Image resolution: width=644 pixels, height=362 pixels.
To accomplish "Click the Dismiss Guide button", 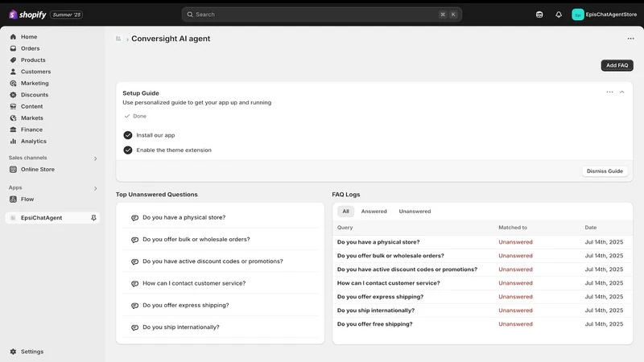I will [x=605, y=171].
